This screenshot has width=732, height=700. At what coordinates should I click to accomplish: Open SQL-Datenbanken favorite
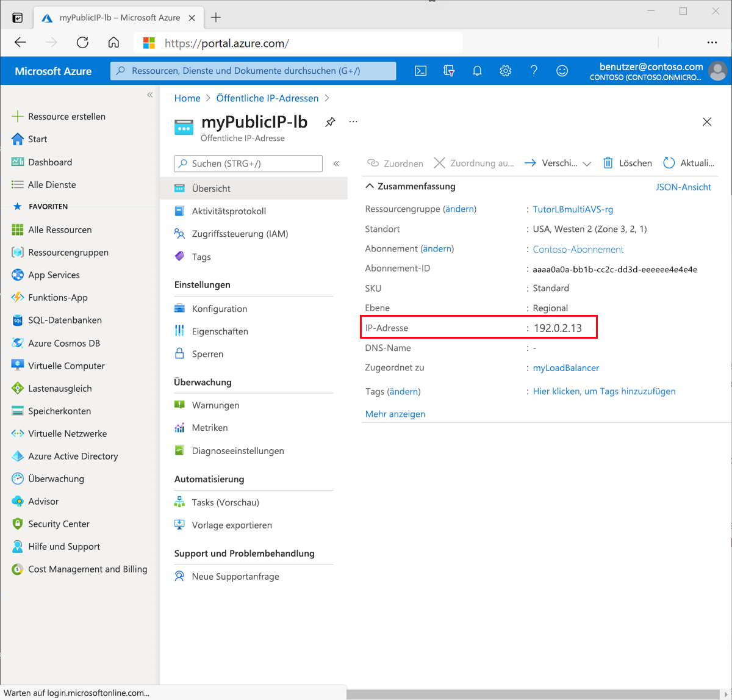click(x=57, y=320)
